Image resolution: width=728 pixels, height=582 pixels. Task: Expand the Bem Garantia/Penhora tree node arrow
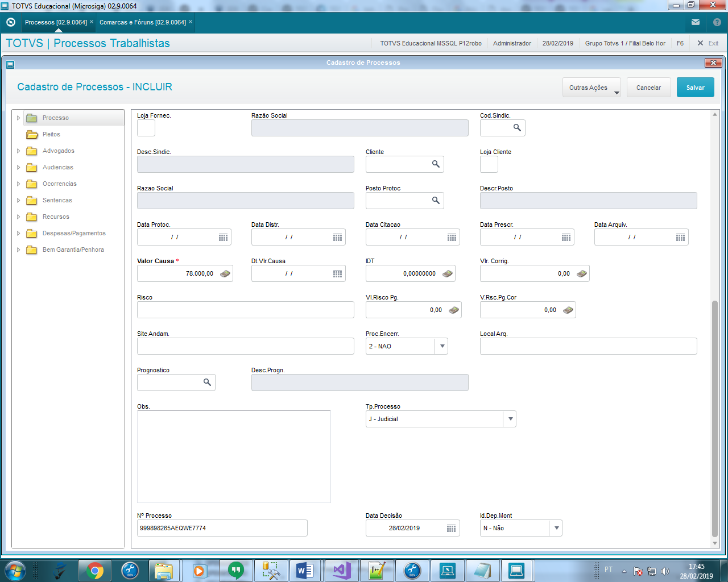pyautogui.click(x=18, y=250)
